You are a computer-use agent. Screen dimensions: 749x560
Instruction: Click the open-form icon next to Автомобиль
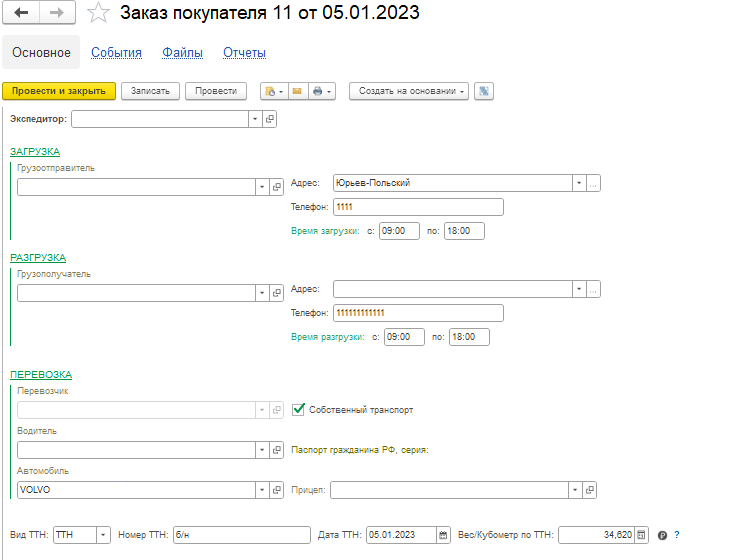(277, 490)
